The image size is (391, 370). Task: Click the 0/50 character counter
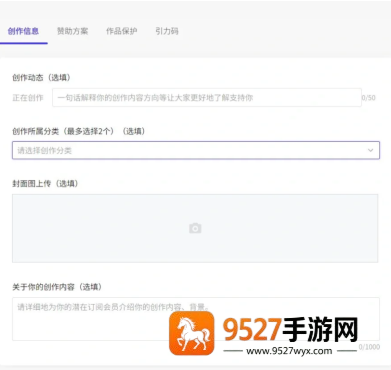coord(369,98)
